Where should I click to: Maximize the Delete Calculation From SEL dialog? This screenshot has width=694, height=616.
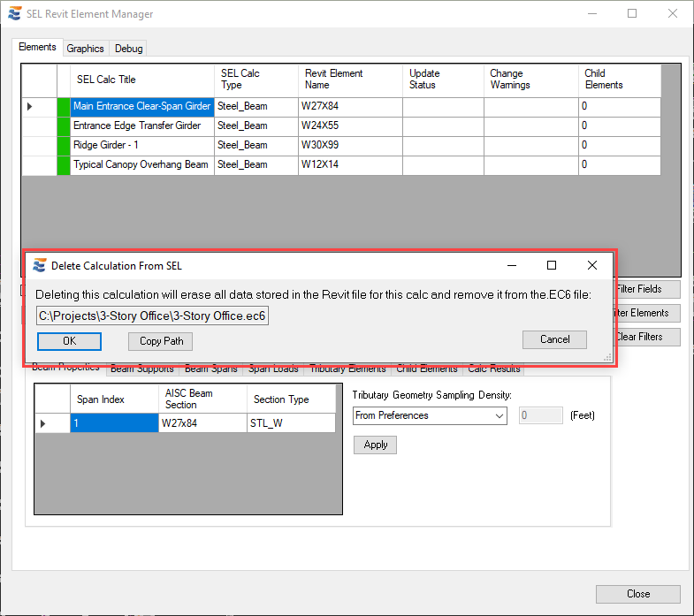pos(552,265)
